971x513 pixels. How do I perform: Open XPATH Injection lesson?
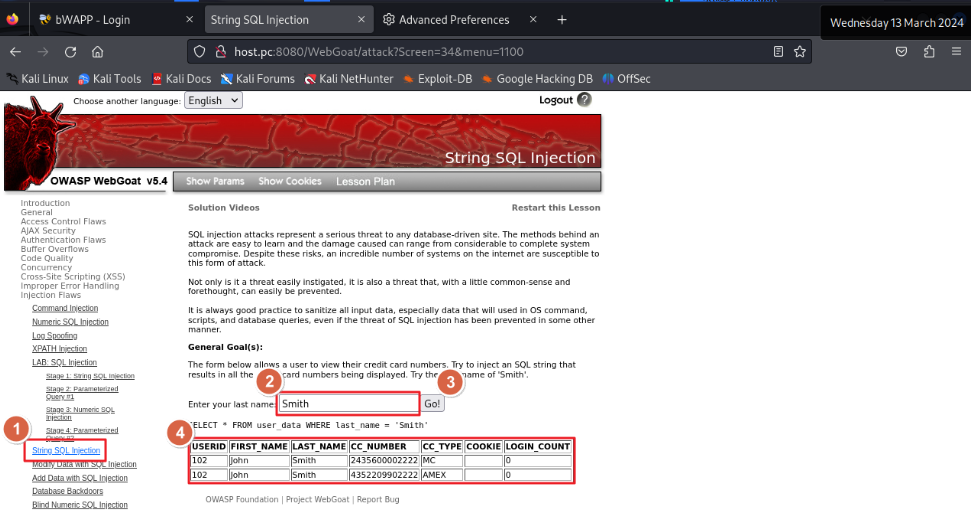(59, 349)
